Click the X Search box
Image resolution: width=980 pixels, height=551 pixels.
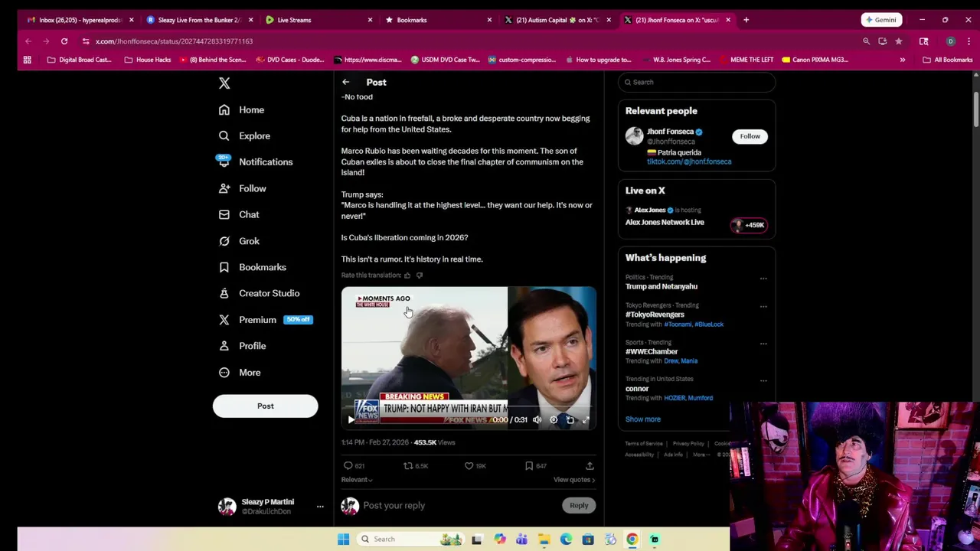coord(697,82)
